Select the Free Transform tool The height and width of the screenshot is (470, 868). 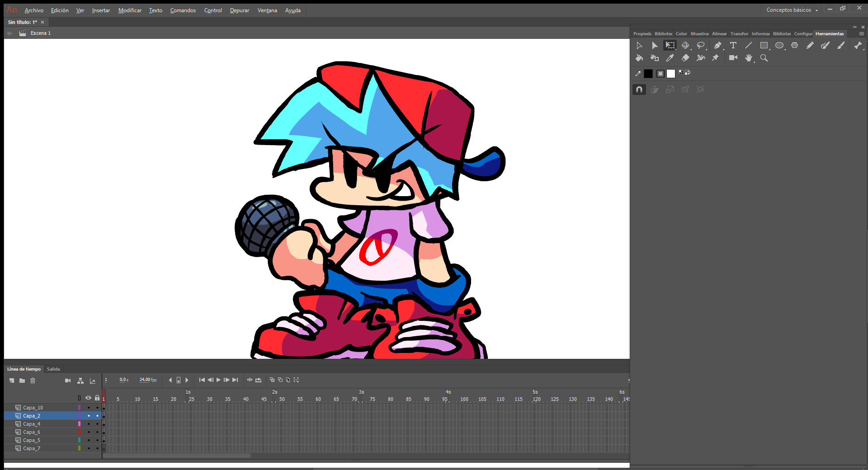click(x=670, y=45)
